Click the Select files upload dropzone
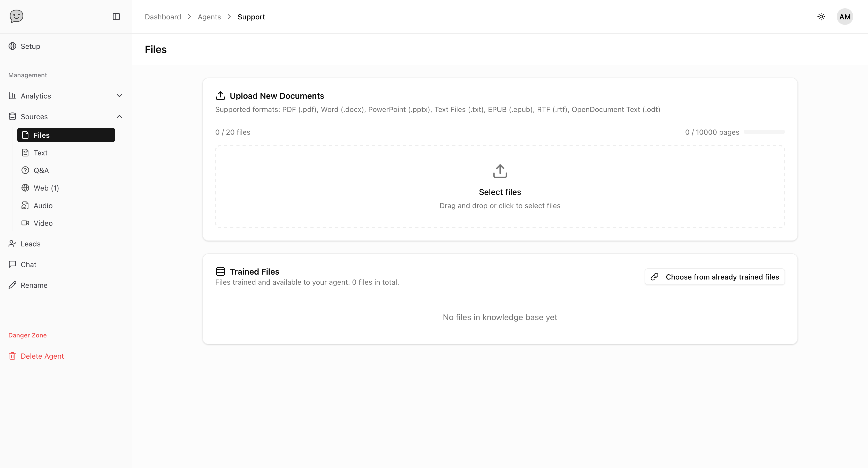Viewport: 868px width, 468px height. point(500,187)
